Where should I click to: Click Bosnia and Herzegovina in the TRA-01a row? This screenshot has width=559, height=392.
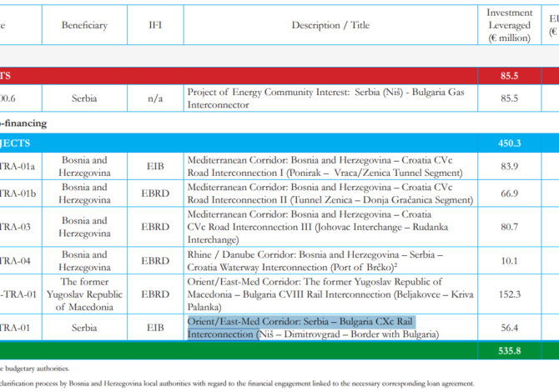pos(84,167)
